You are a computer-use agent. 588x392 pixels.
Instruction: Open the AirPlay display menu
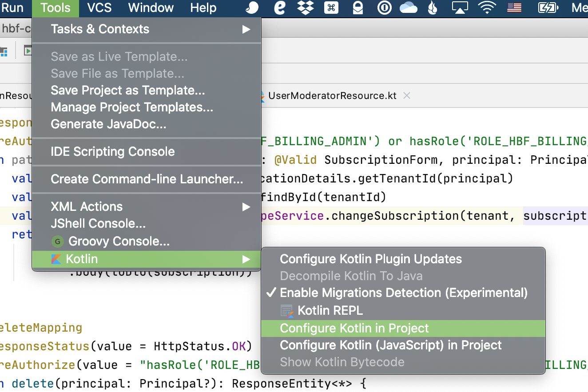click(460, 8)
